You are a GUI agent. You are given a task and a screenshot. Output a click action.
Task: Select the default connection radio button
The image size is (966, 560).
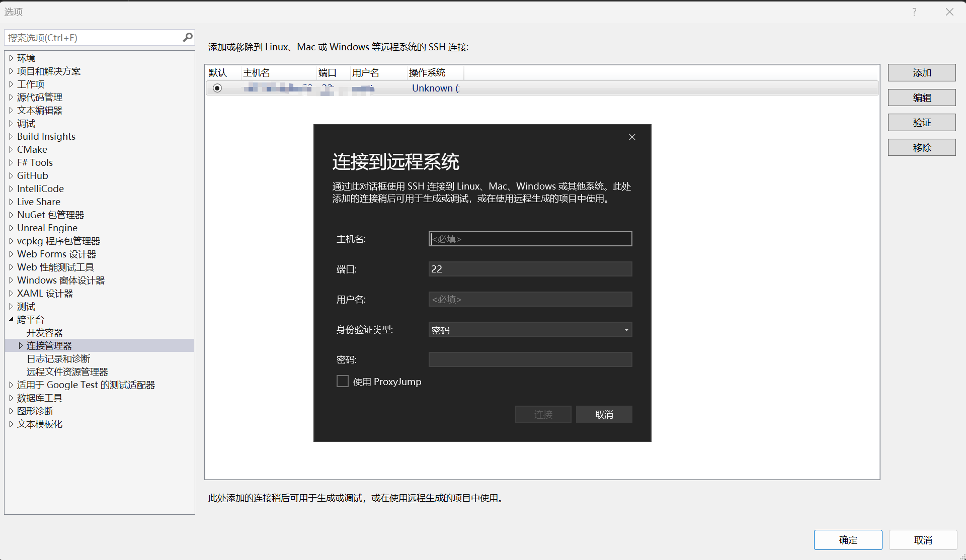[217, 88]
